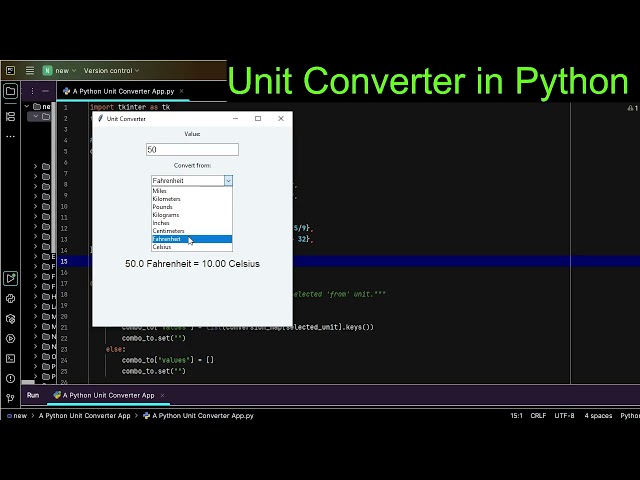Viewport: 640px width, 480px height.
Task: Maximize the Unit Converter window
Action: (258, 118)
